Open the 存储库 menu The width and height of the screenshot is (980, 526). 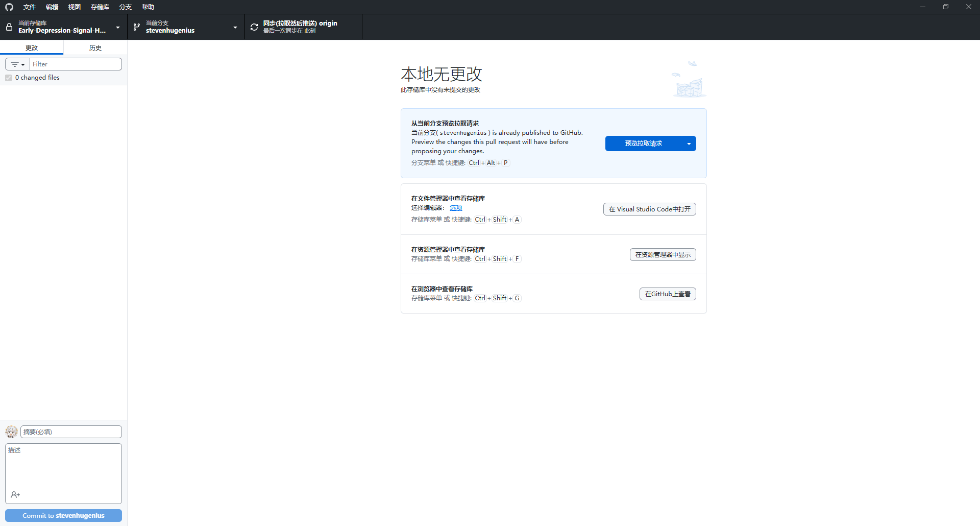click(x=100, y=7)
